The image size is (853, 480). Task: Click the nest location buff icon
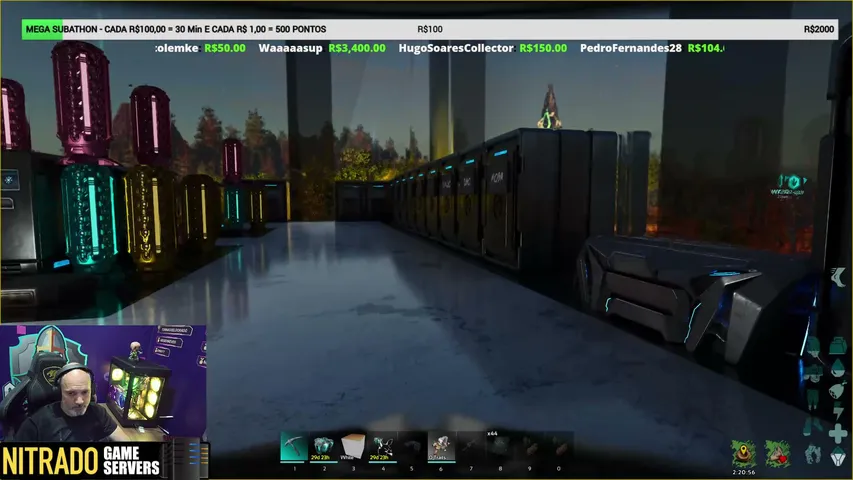(x=744, y=453)
